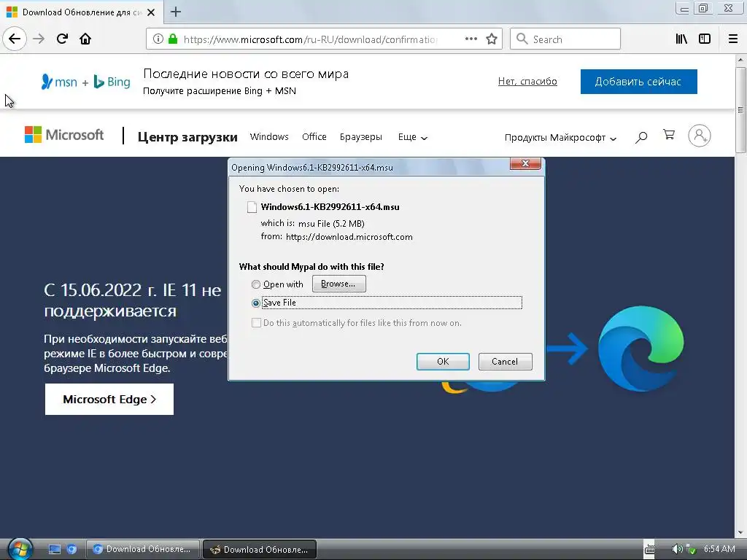Open the Браузеры navigation item
The image size is (747, 560).
[x=360, y=136]
